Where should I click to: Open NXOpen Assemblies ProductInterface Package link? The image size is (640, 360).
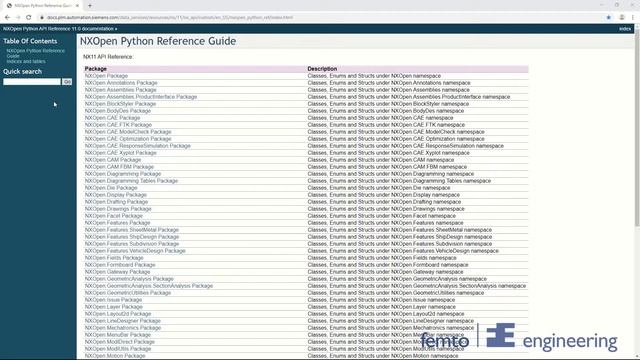point(141,97)
